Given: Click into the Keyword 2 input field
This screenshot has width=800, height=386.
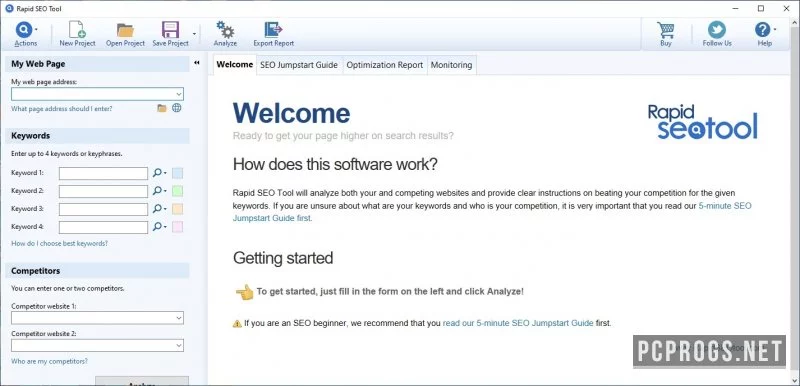Looking at the screenshot, I should coord(104,191).
